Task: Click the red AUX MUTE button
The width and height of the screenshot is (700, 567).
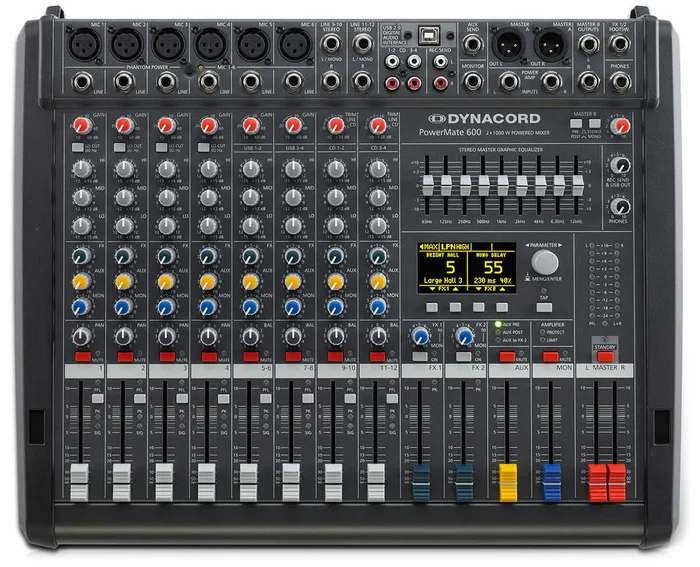Action: point(507,357)
